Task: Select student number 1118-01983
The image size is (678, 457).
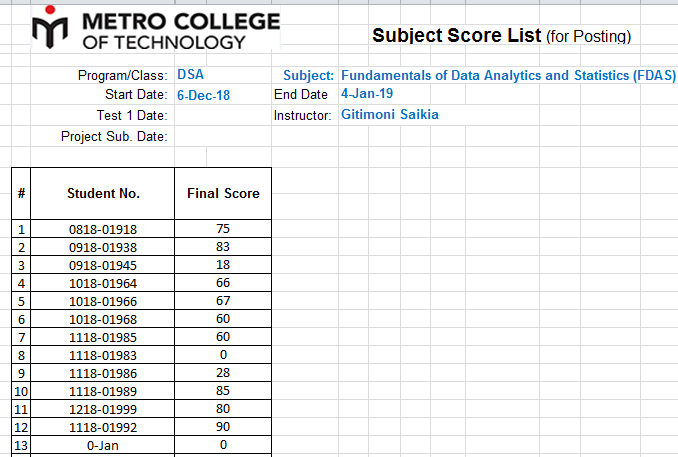Action: [x=103, y=355]
